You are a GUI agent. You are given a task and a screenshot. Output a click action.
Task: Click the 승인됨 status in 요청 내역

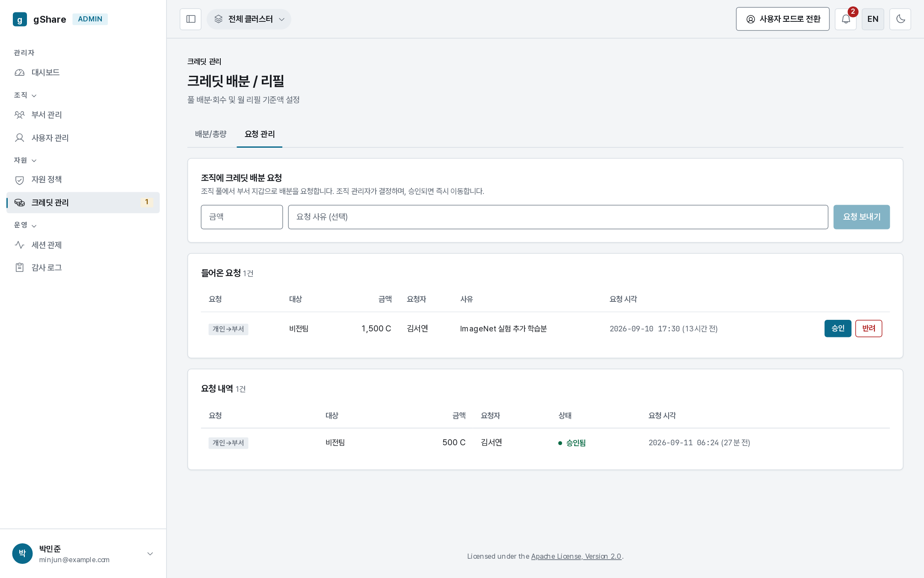coord(572,443)
